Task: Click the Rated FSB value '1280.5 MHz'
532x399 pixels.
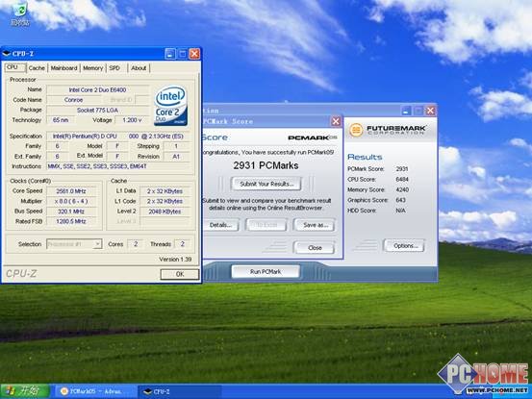Action: pos(71,221)
